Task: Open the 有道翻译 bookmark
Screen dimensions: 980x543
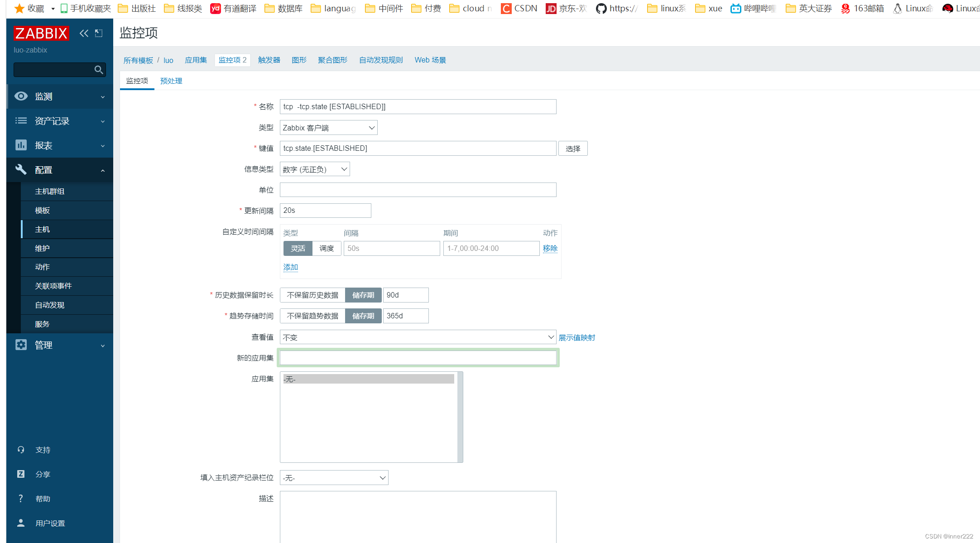Action: (233, 8)
